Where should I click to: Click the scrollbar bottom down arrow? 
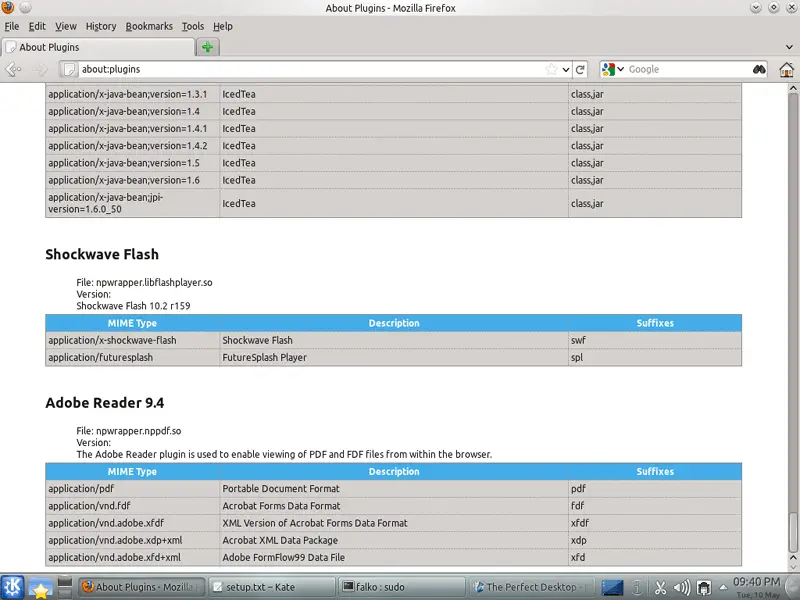(x=793, y=566)
